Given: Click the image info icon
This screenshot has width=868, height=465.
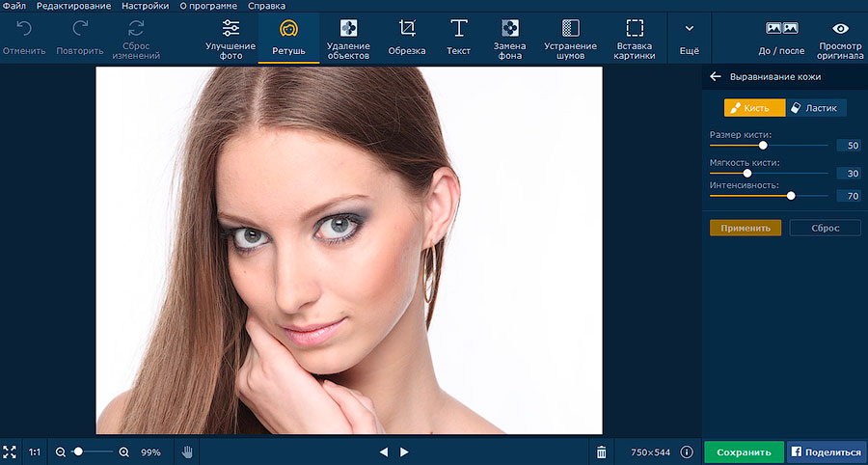Looking at the screenshot, I should pos(687,452).
